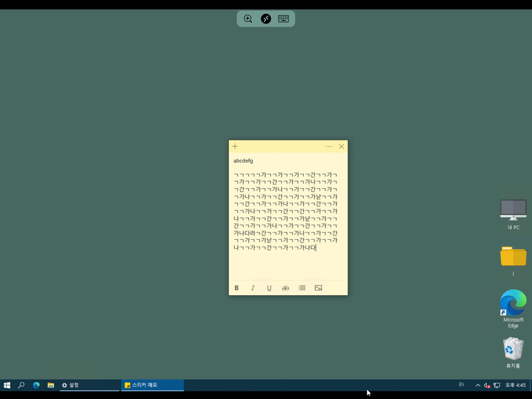Open the sticky note menu (three dots)
Viewport: 532px width, 399px height.
point(329,146)
